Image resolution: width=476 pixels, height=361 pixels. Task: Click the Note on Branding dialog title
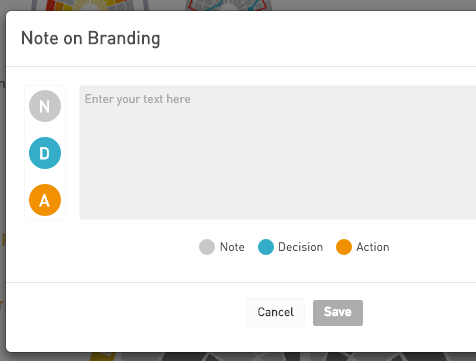coord(91,38)
